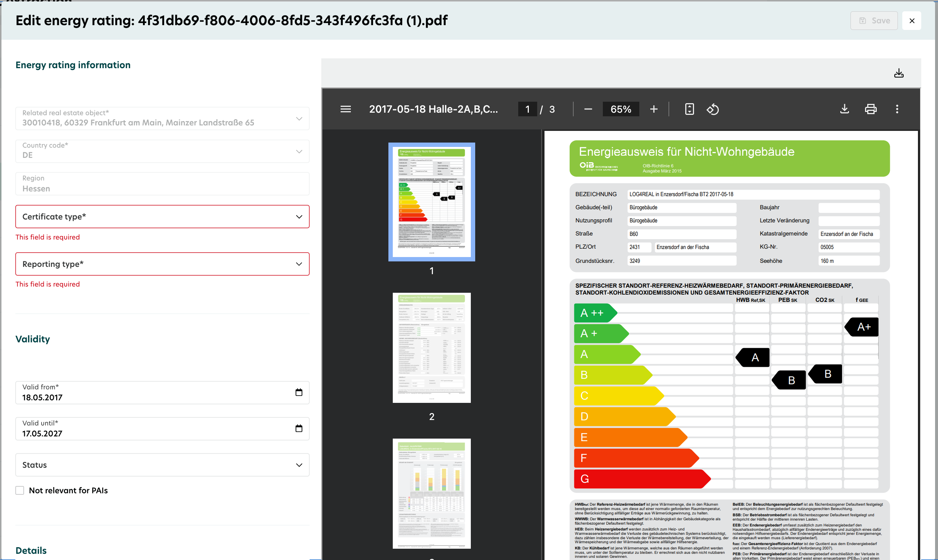
Task: Click the black B marker under PEB
Action: [789, 380]
